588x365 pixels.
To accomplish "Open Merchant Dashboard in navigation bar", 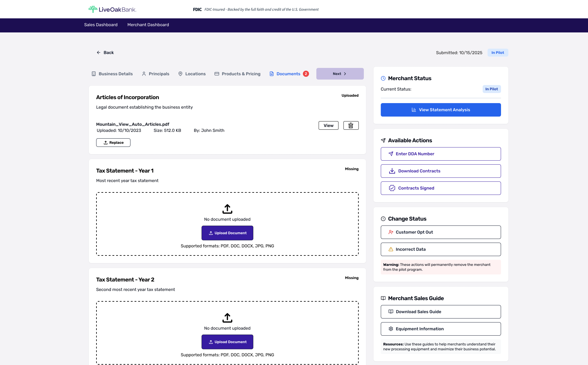I will pos(148,25).
